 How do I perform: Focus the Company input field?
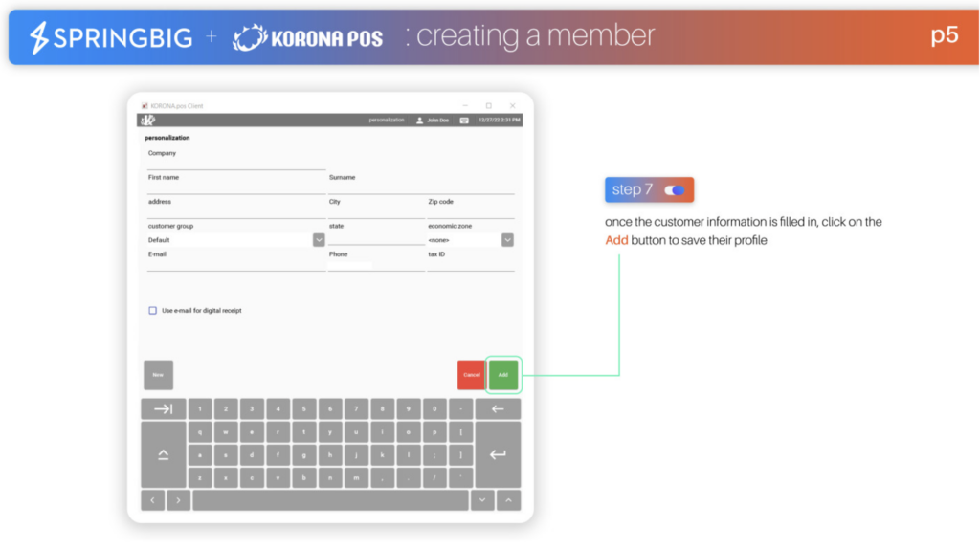[x=236, y=164]
